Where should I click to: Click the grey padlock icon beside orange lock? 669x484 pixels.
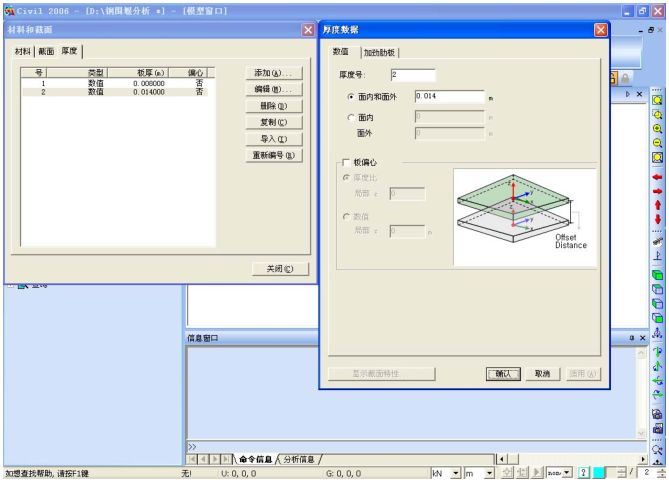pos(625,78)
